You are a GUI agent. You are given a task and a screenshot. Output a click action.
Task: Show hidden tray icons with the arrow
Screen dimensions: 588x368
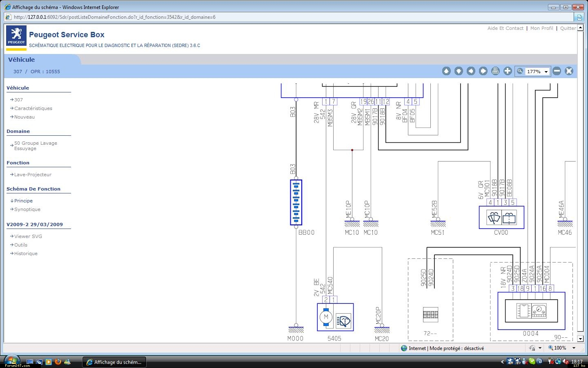coord(502,362)
